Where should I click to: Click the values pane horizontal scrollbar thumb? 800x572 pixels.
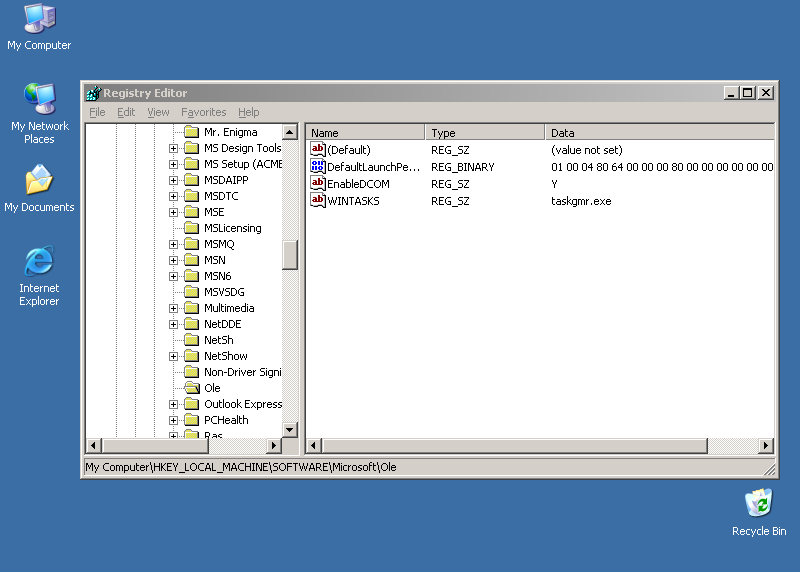(515, 446)
